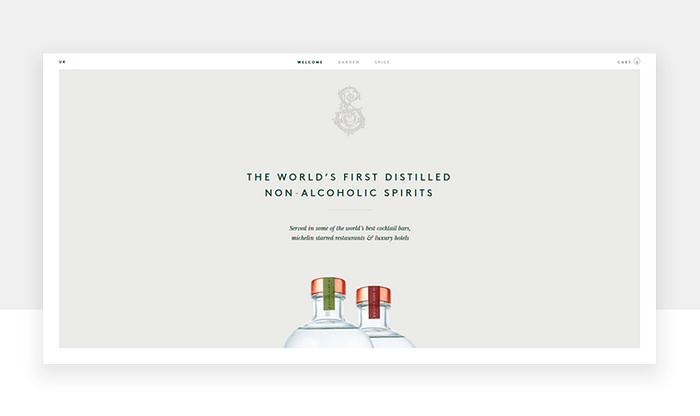Click the glass neck of the green-labeled bottle

pos(328,307)
